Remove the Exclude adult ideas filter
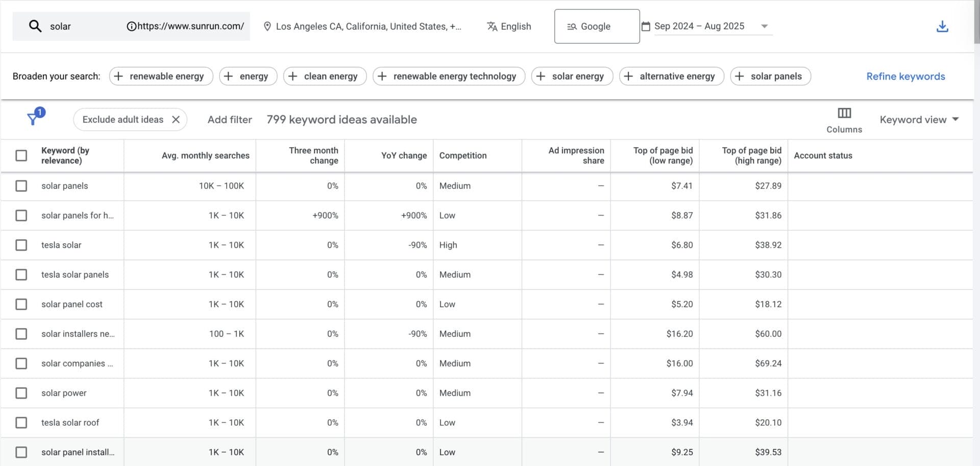Screen dimensions: 980x466 click(x=176, y=119)
